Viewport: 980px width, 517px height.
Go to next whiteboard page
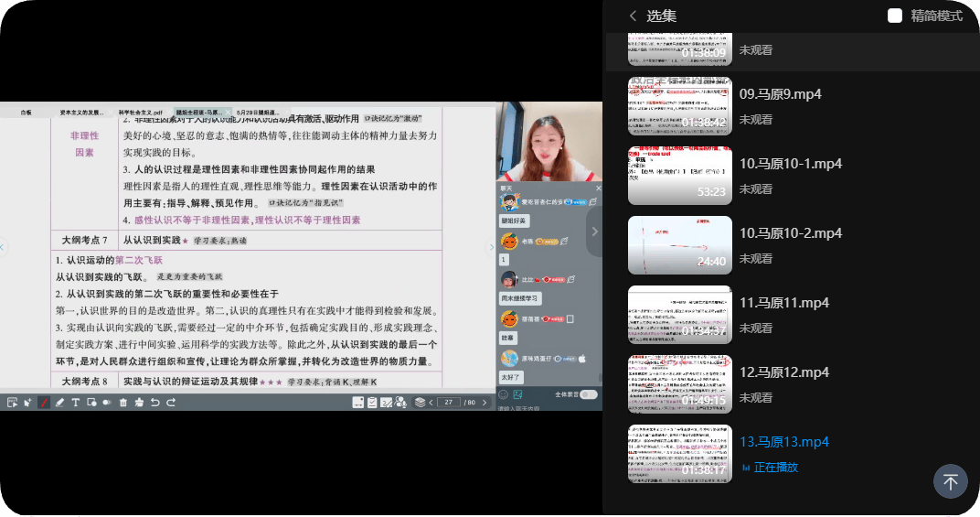coord(485,403)
